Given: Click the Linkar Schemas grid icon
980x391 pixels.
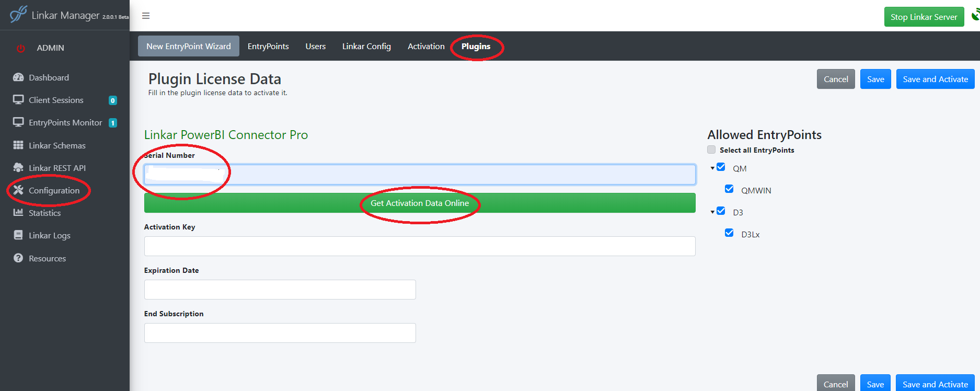Looking at the screenshot, I should coord(18,145).
